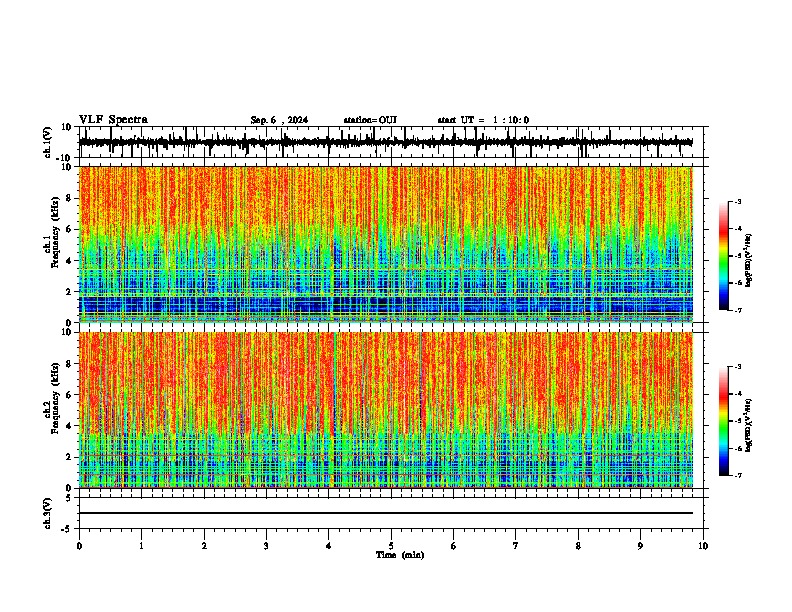Click the "-3" tick on ch.1 color bar
Screen dimensions: 792x612
pos(738,202)
